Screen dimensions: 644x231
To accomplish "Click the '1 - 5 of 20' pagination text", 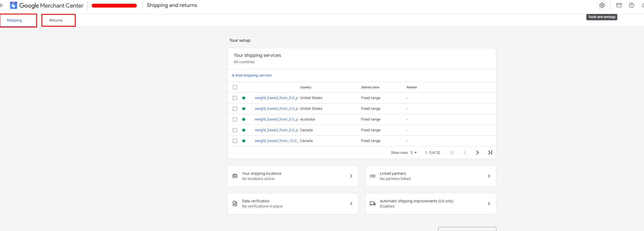I will pos(432,153).
